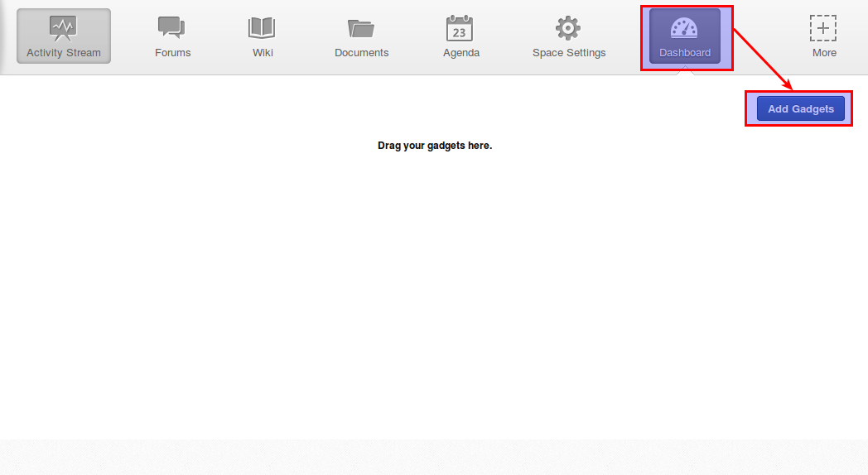
Task: Open the Documents folder icon
Action: [361, 28]
